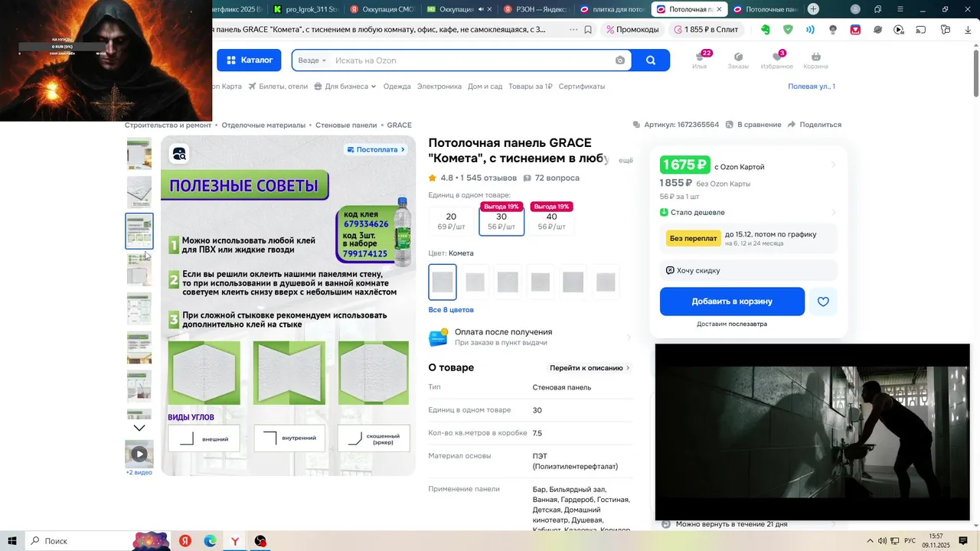Jump via Перейти к описанию
Image resolution: width=980 pixels, height=551 pixels.
point(590,368)
